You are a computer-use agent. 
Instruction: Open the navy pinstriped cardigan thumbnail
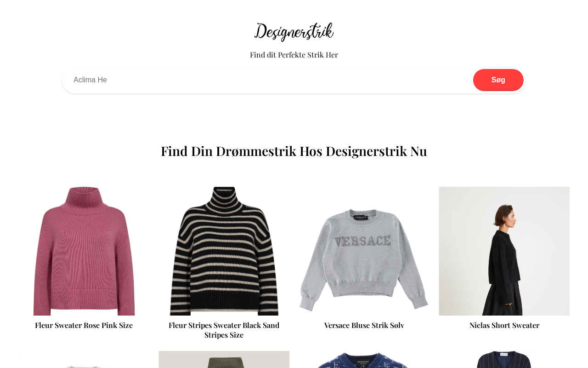[x=504, y=360]
